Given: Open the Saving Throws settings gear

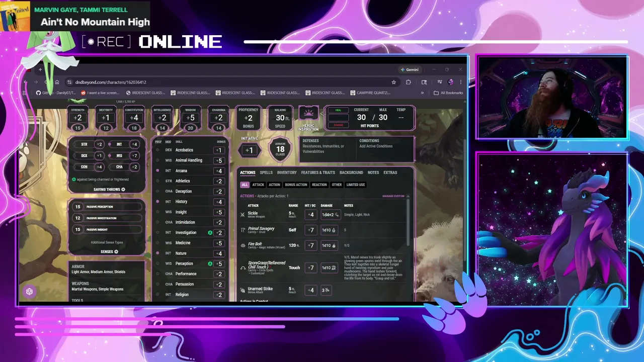Looking at the screenshot, I should tap(123, 190).
